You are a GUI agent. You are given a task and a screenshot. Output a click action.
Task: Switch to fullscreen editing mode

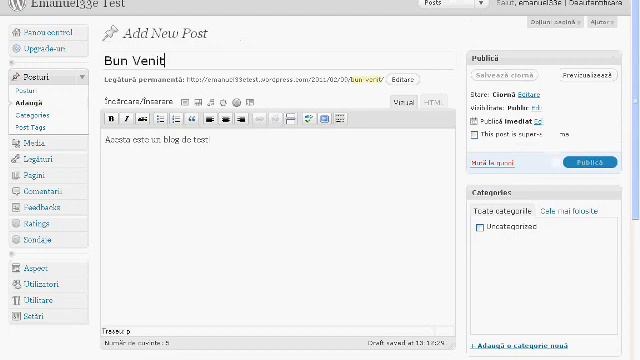[x=324, y=119]
